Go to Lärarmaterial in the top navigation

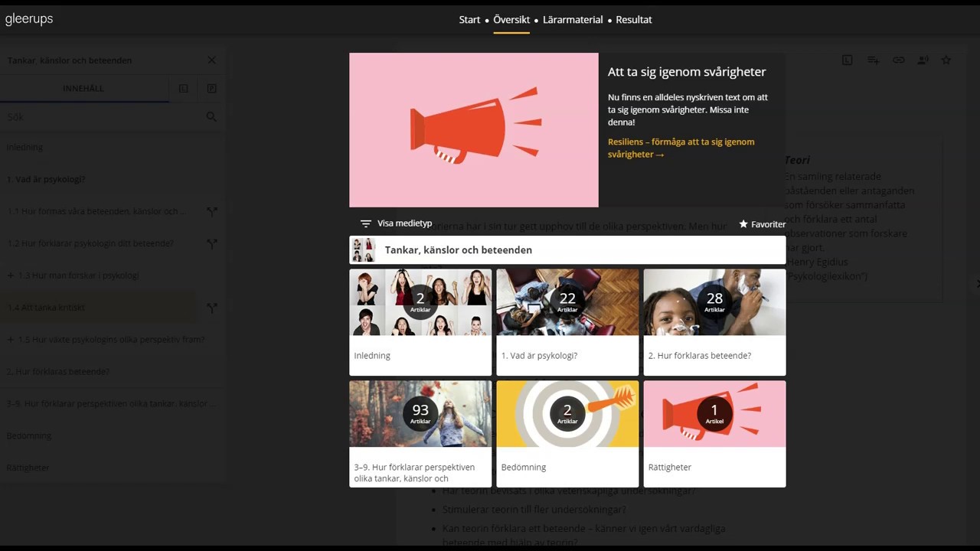coord(573,20)
